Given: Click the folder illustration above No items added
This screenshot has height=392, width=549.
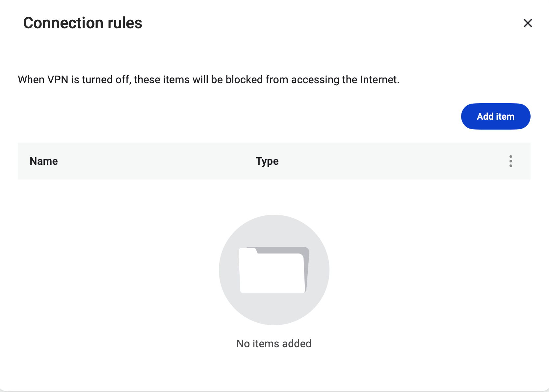Looking at the screenshot, I should point(274,270).
